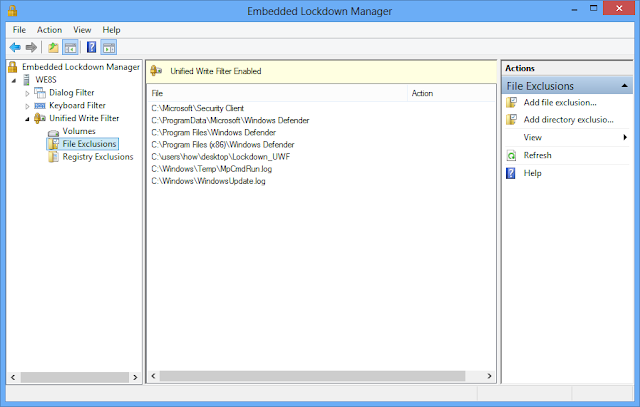Viewport: 640px width, 407px height.
Task: Click the Forward arrow toolbar icon
Action: (x=31, y=47)
